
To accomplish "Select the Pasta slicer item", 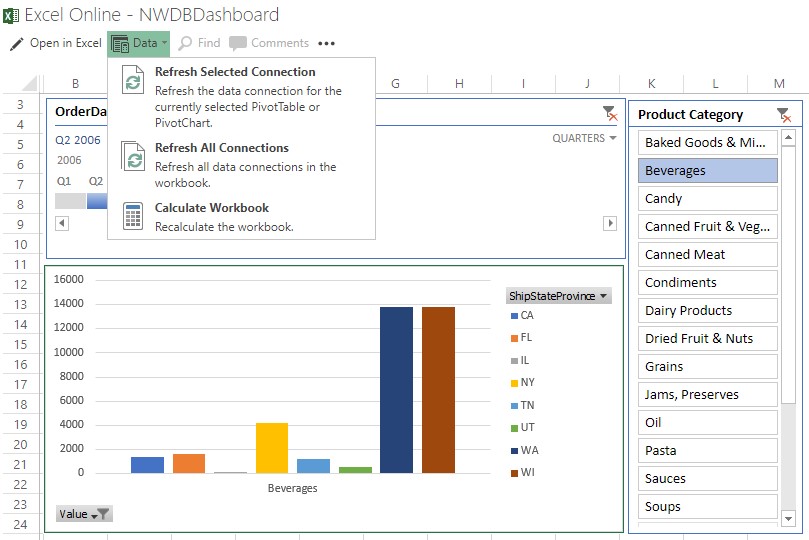I will pyautogui.click(x=707, y=450).
